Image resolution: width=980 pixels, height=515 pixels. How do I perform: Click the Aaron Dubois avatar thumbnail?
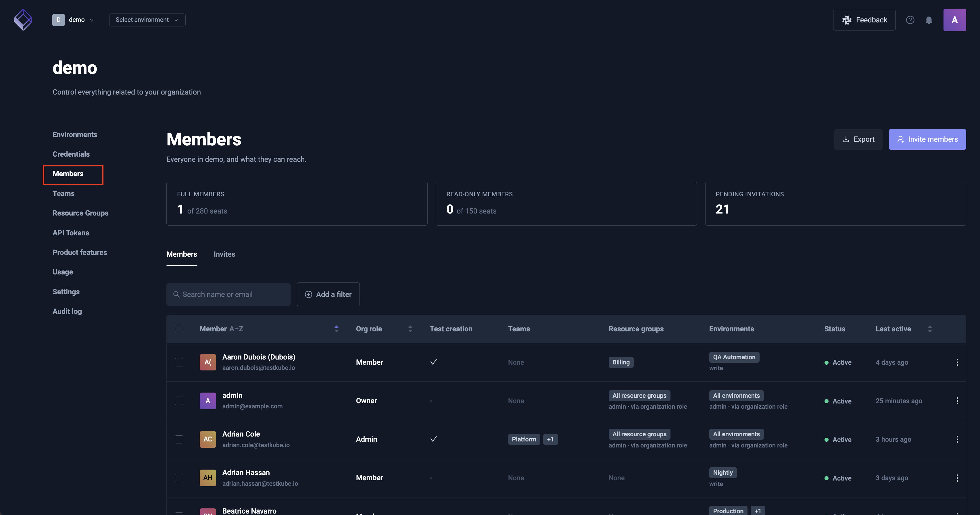tap(208, 362)
